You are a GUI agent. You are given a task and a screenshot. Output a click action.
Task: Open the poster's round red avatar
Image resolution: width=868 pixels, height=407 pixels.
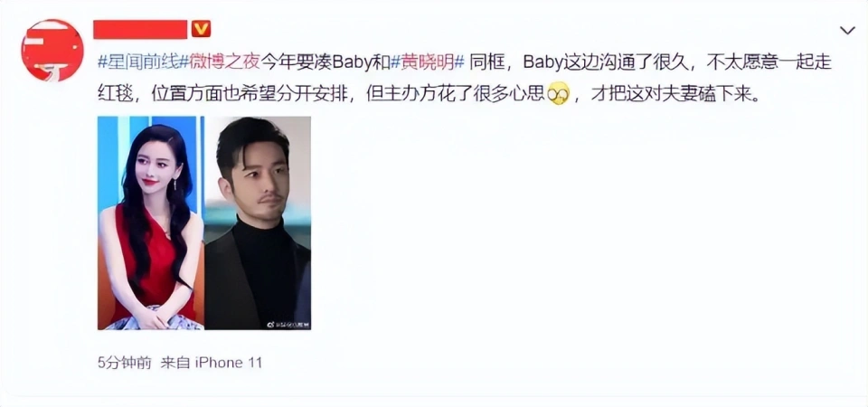[52, 51]
